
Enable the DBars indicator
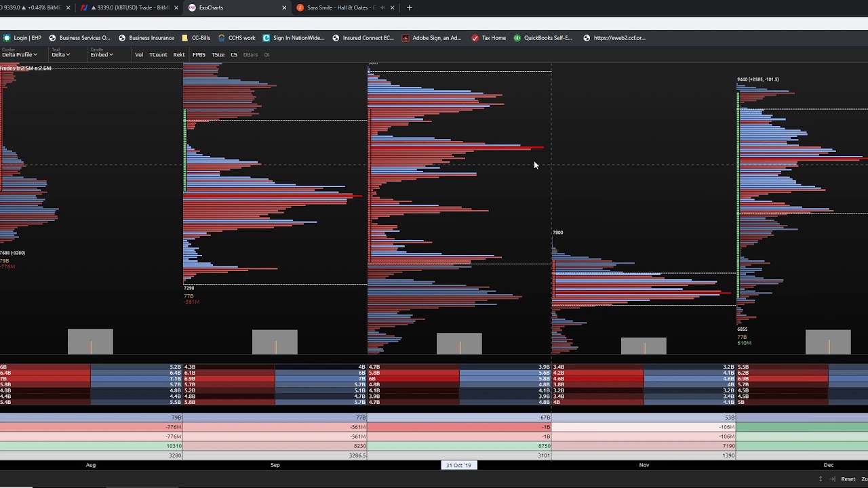pyautogui.click(x=250, y=54)
